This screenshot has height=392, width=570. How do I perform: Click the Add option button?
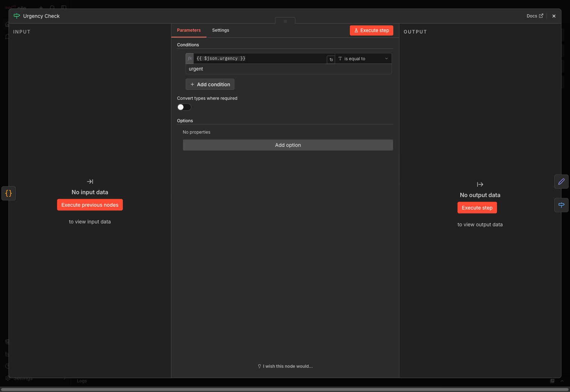(x=288, y=145)
